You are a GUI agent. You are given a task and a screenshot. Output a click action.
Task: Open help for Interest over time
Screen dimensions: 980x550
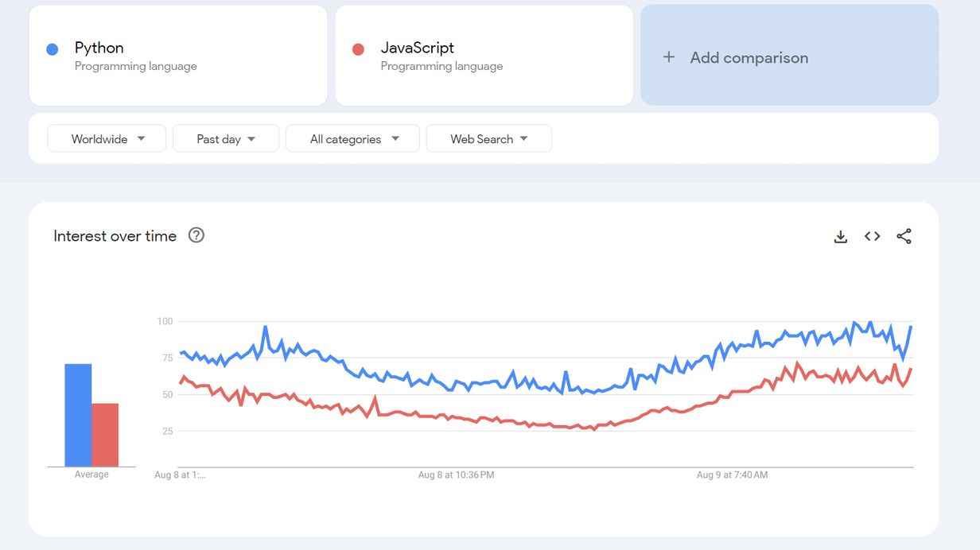(x=196, y=235)
